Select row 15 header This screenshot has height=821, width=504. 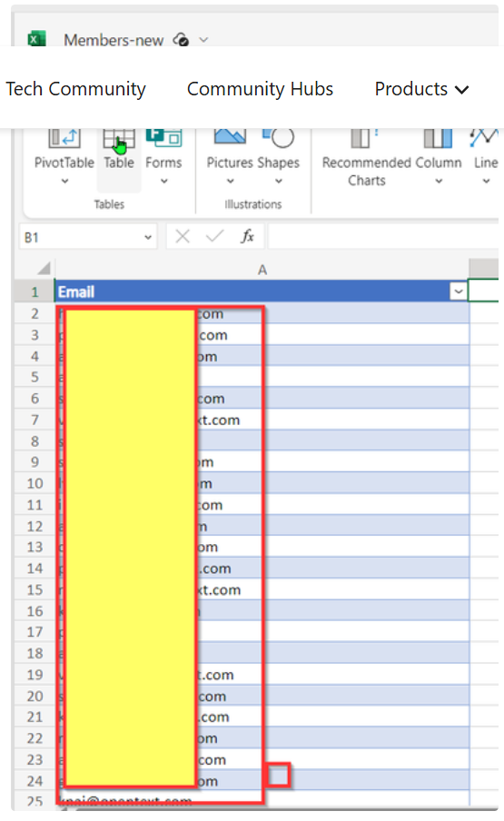point(35,590)
